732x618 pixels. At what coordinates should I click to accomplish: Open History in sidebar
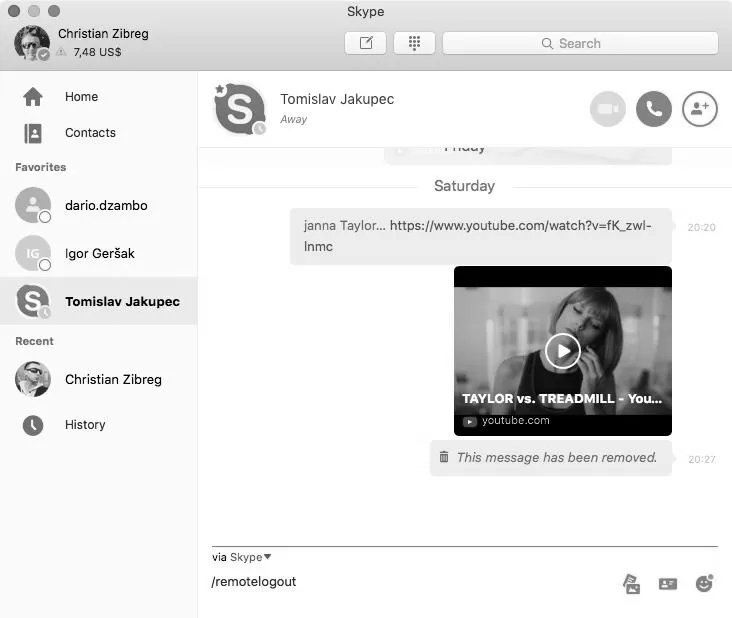pos(99,425)
